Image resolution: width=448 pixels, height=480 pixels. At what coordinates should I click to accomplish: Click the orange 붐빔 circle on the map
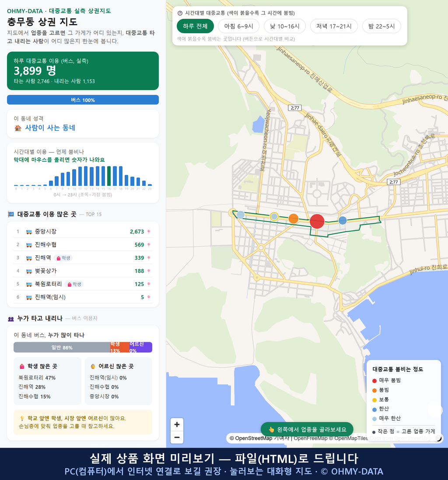click(x=293, y=219)
